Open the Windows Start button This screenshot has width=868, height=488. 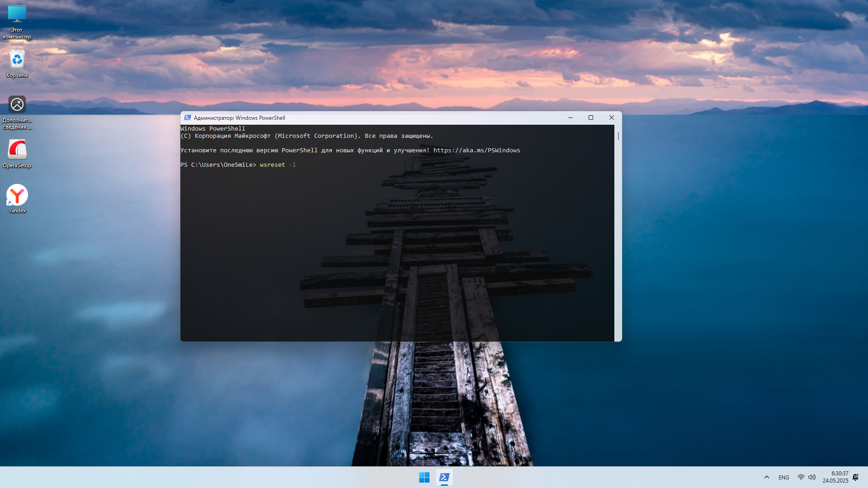pos(424,477)
